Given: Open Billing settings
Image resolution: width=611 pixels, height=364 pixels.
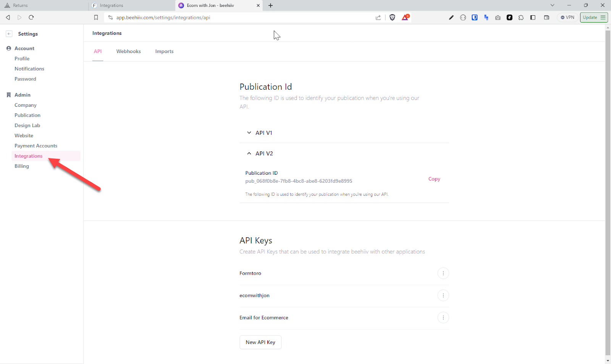Looking at the screenshot, I should click(x=22, y=166).
